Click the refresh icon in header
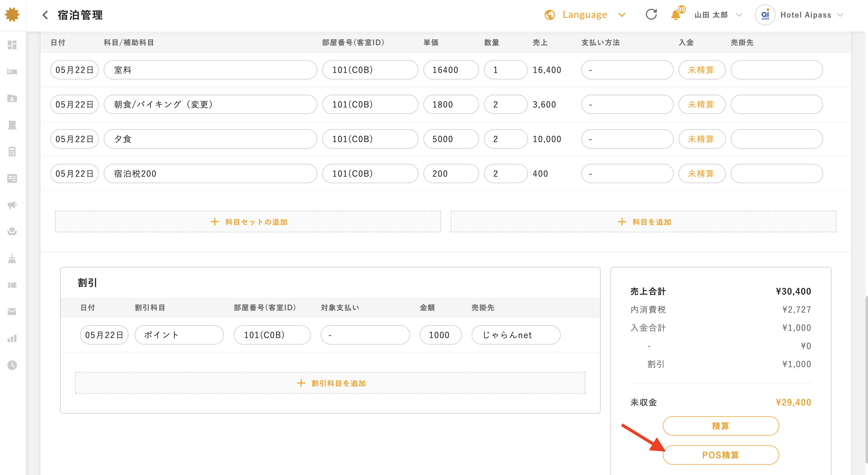868x475 pixels. (651, 15)
